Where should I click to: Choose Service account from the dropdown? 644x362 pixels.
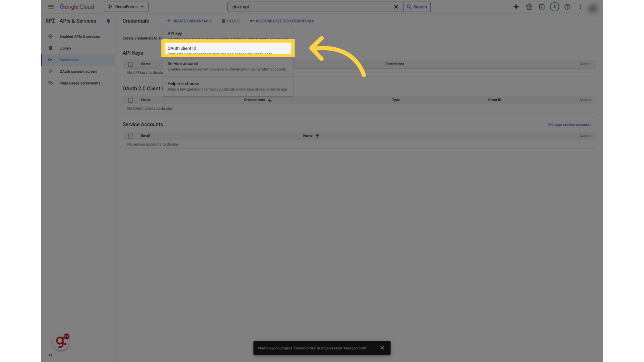(x=228, y=66)
